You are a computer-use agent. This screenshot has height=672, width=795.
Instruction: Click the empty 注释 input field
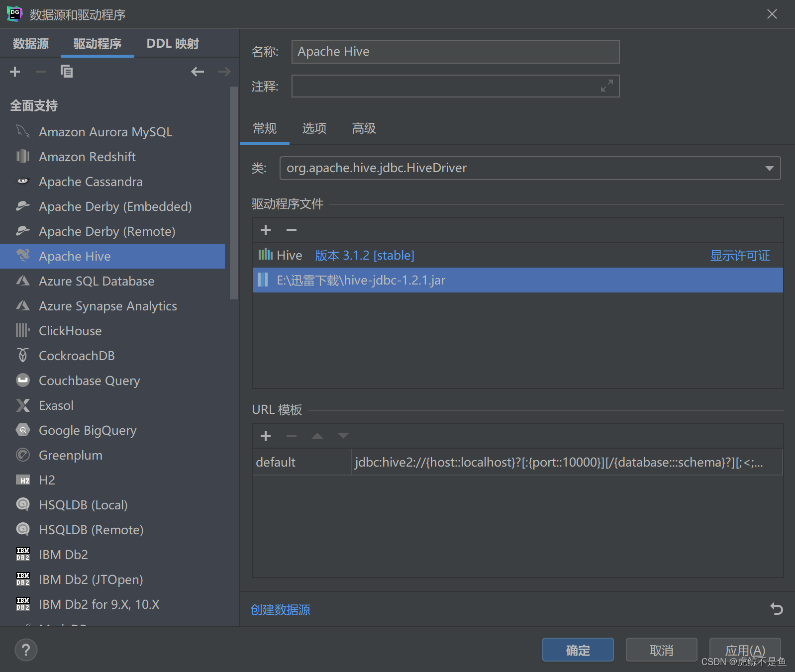455,86
